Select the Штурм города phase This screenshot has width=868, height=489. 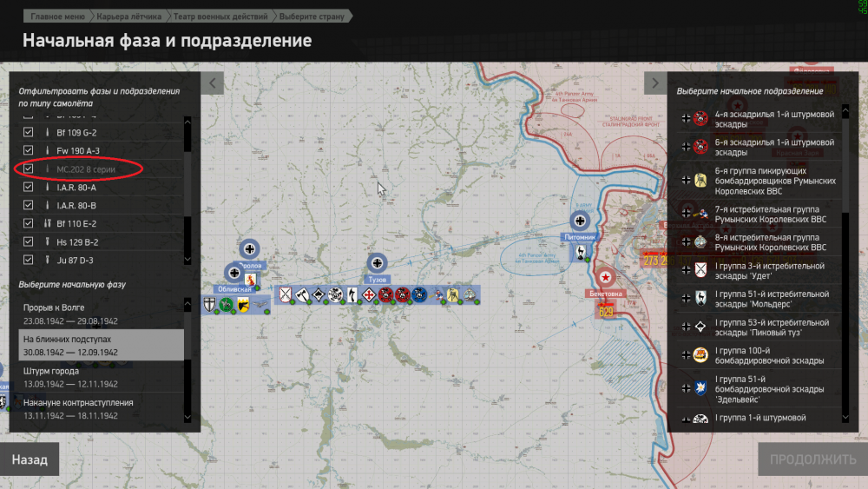point(102,377)
